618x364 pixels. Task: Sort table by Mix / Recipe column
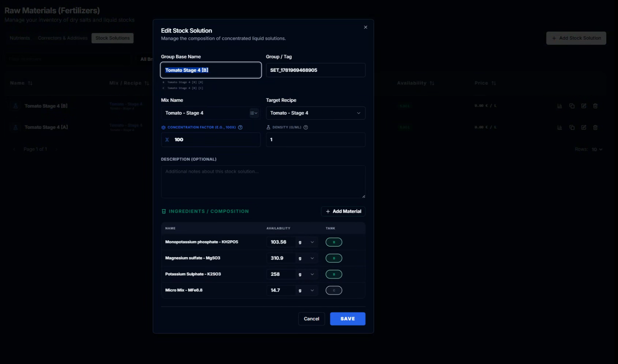pyautogui.click(x=129, y=83)
